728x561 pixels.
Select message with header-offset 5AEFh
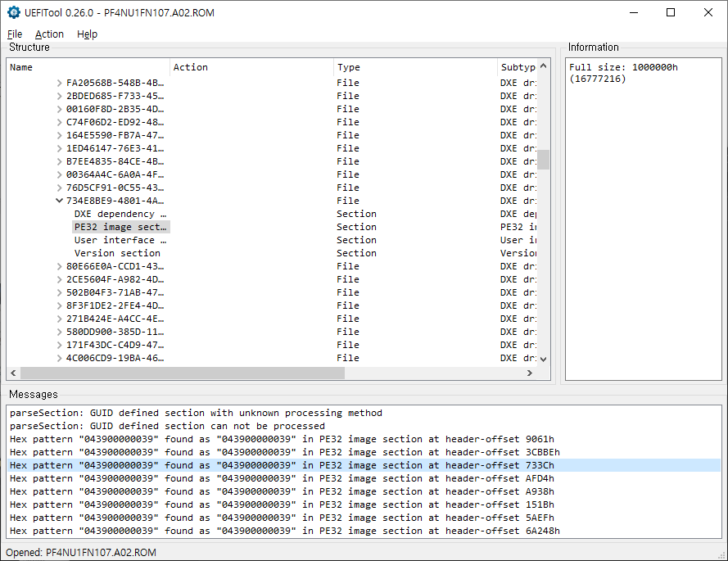tap(364, 518)
